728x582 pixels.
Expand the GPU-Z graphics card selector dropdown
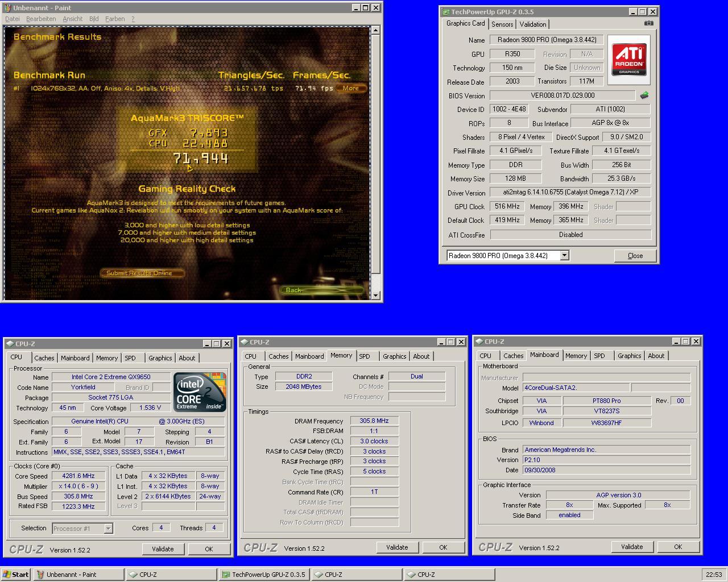(x=564, y=256)
